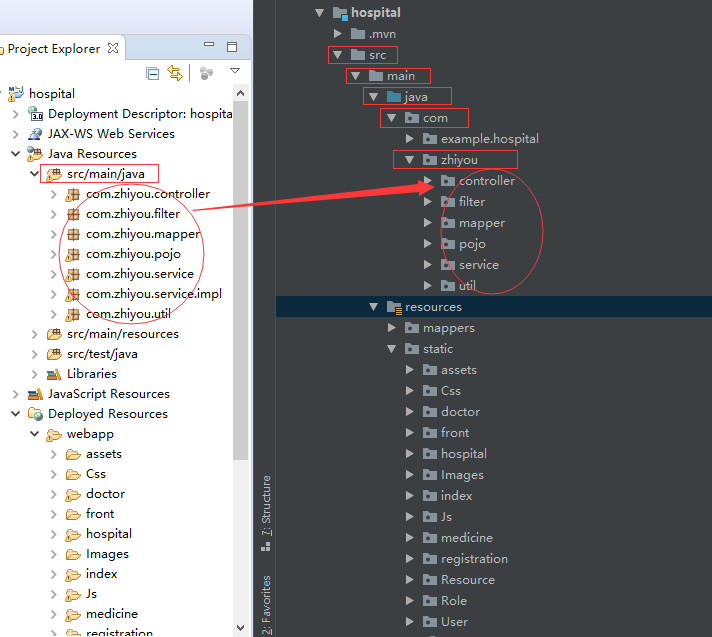This screenshot has width=712, height=637.
Task: Select the Project Explorer tab
Action: tap(54, 49)
